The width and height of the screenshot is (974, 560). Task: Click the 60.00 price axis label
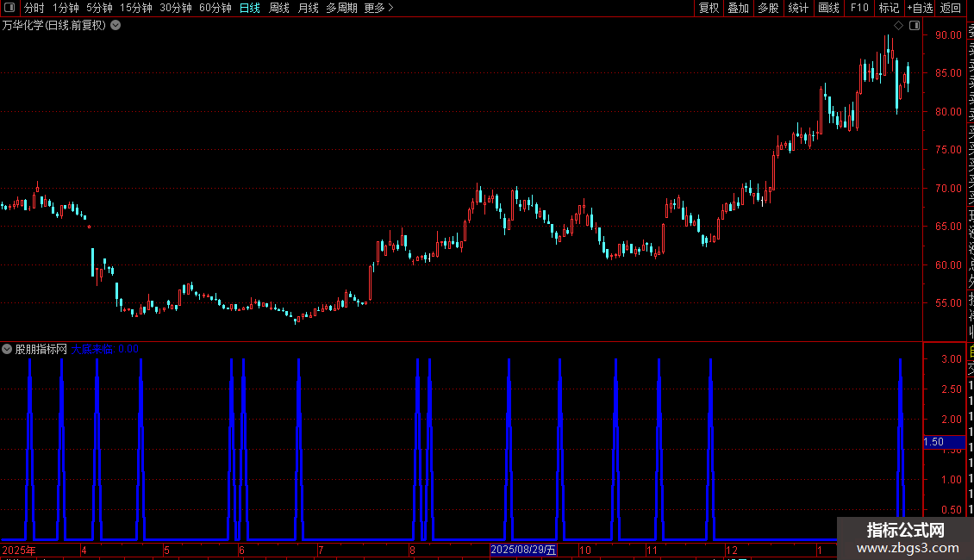pos(948,264)
